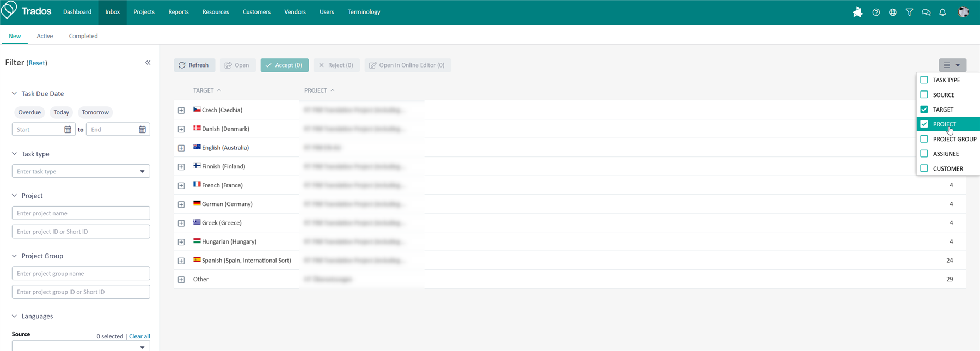Switch to the Completed tab
This screenshot has width=980, height=351.
pos(83,36)
